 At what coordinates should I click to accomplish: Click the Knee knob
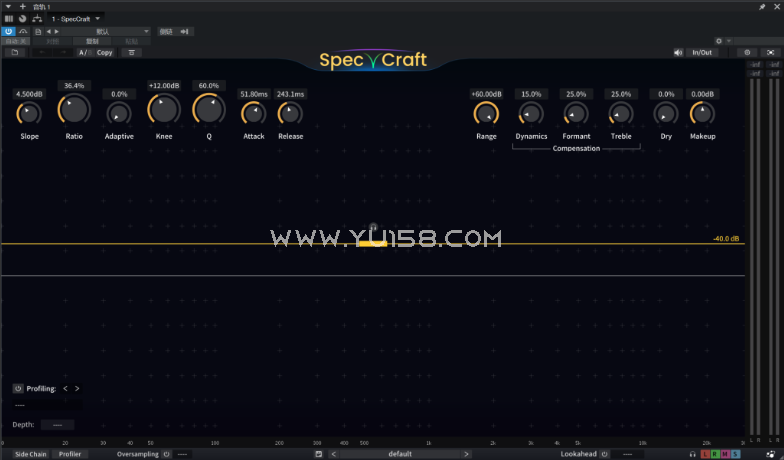tap(164, 109)
